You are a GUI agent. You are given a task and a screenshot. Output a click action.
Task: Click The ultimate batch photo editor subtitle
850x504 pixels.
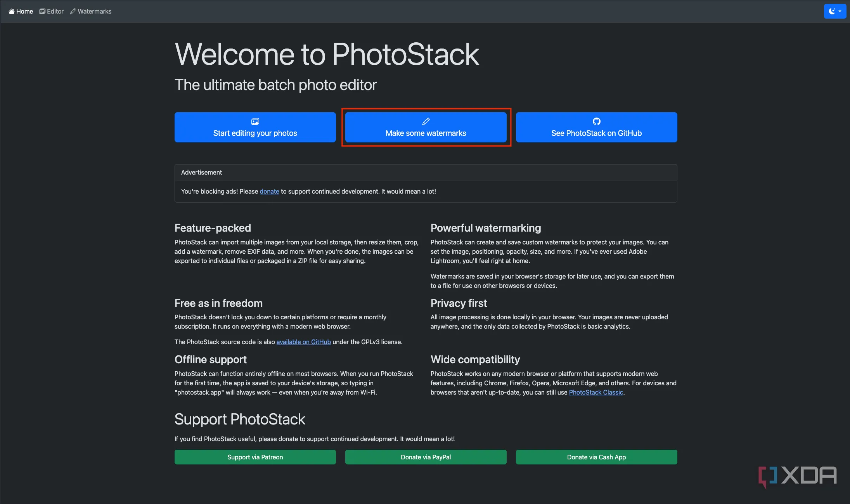[x=275, y=85]
